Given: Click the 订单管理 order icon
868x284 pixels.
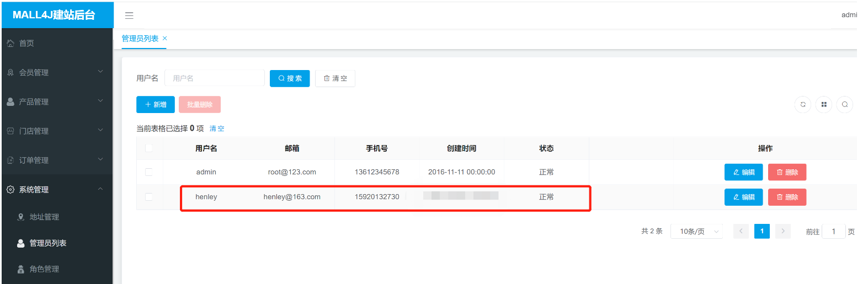Looking at the screenshot, I should (x=10, y=160).
